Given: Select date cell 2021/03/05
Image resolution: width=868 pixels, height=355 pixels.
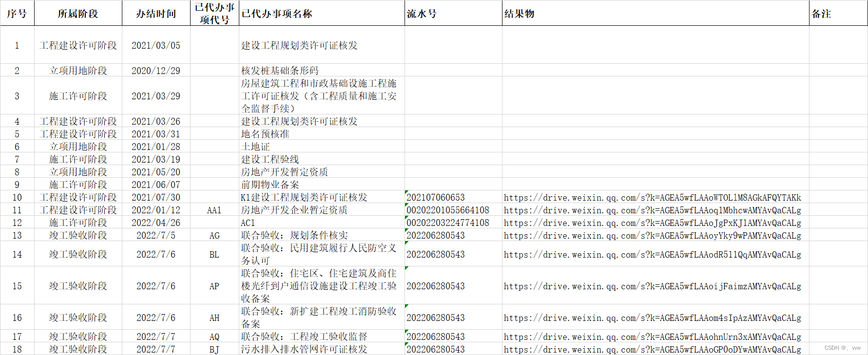Looking at the screenshot, I should point(156,45).
